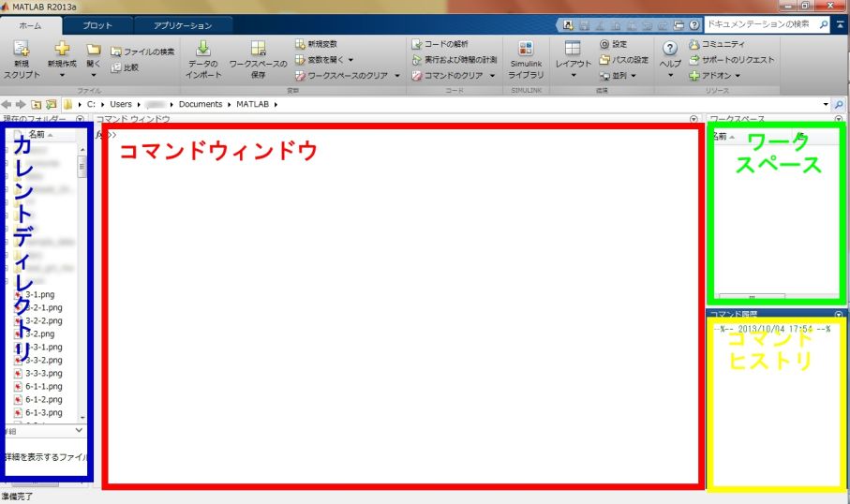This screenshot has height=504, width=850.
Task: Expand the 新規作成 dropdown arrow
Action: 62,75
